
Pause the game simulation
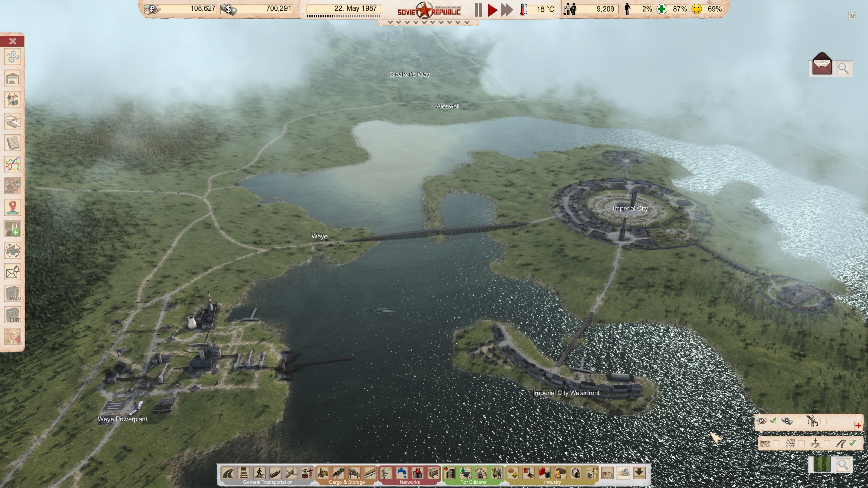pos(478,10)
